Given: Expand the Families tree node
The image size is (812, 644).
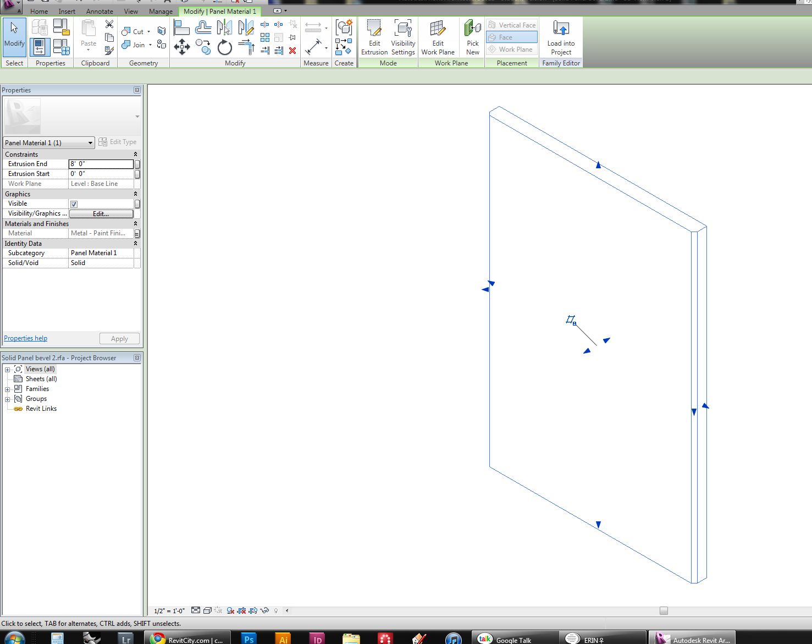Looking at the screenshot, I should tap(8, 389).
